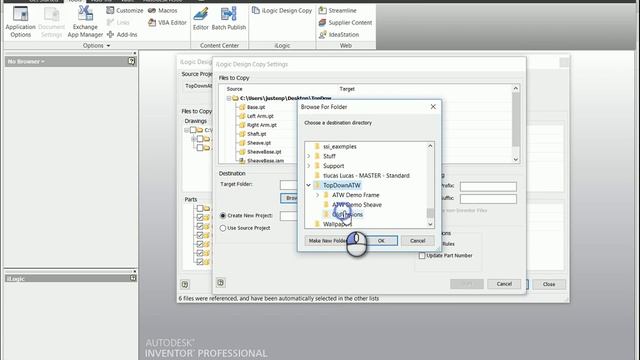640x360 pixels.
Task: Click help icon in Design Copy Settings dialog
Action: [221, 282]
